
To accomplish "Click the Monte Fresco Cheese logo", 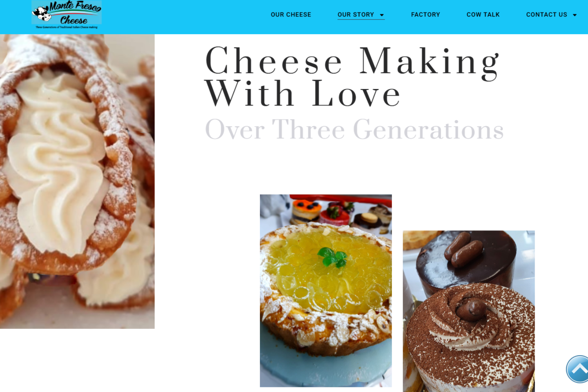I will tap(67, 15).
